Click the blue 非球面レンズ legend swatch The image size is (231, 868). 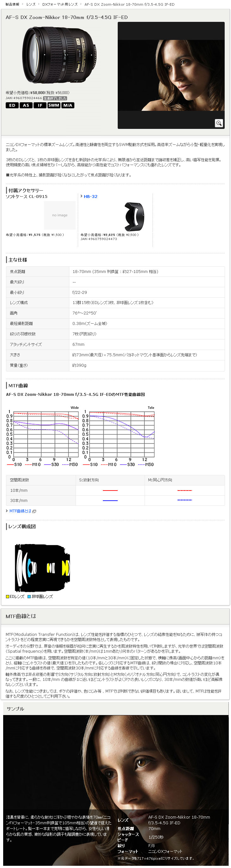tap(29, 597)
